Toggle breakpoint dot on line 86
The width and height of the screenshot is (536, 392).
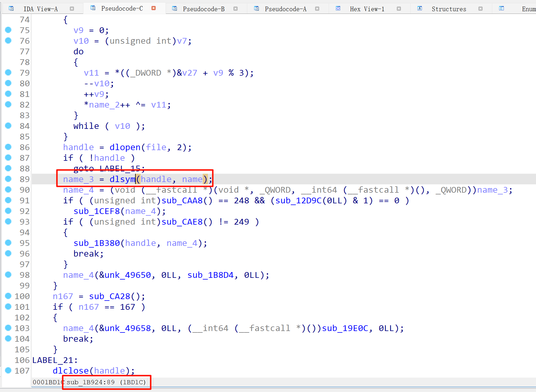tap(8, 147)
